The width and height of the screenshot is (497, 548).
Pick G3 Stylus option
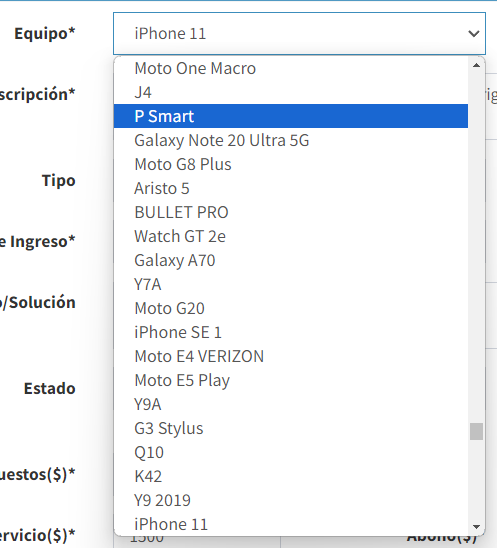point(291,428)
